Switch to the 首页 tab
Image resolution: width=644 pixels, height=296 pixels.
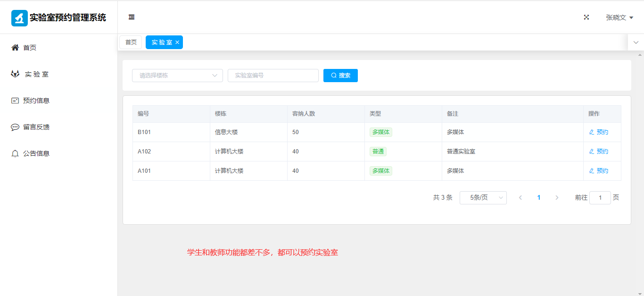coord(131,42)
